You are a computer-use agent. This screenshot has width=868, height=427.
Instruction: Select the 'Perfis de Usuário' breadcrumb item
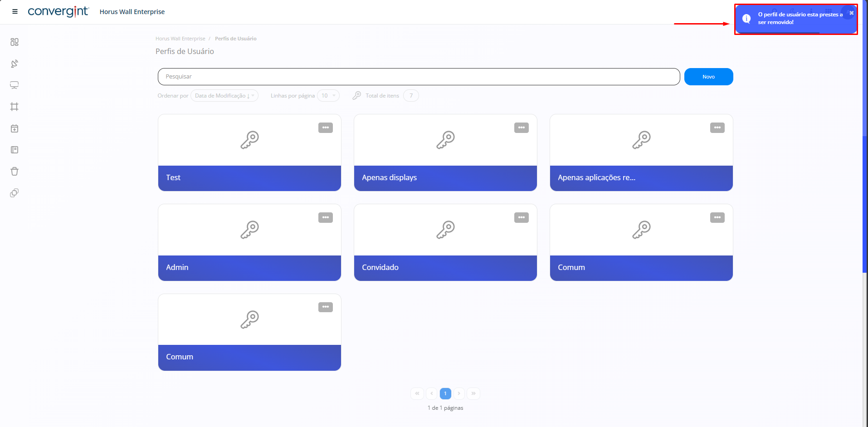coord(235,39)
